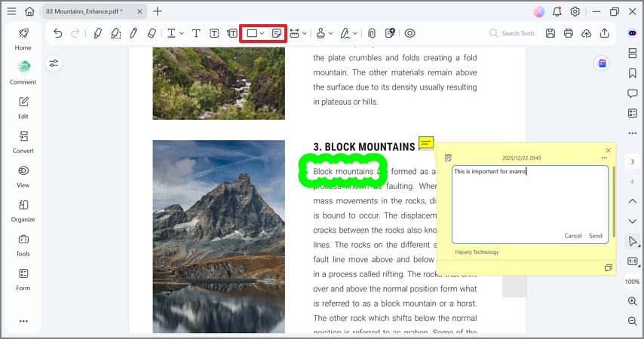Open the AI assistant floating button

coord(602,63)
